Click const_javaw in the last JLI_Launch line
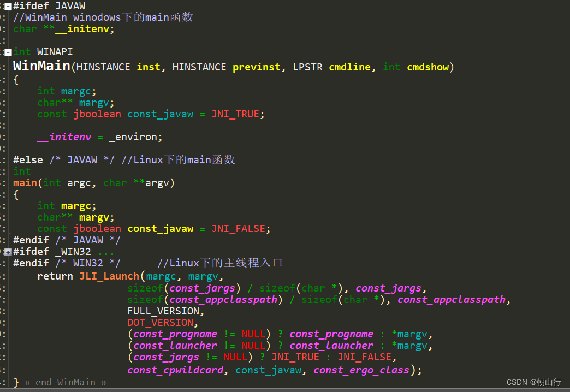Viewport: 570px width, 392px height. click(x=268, y=370)
